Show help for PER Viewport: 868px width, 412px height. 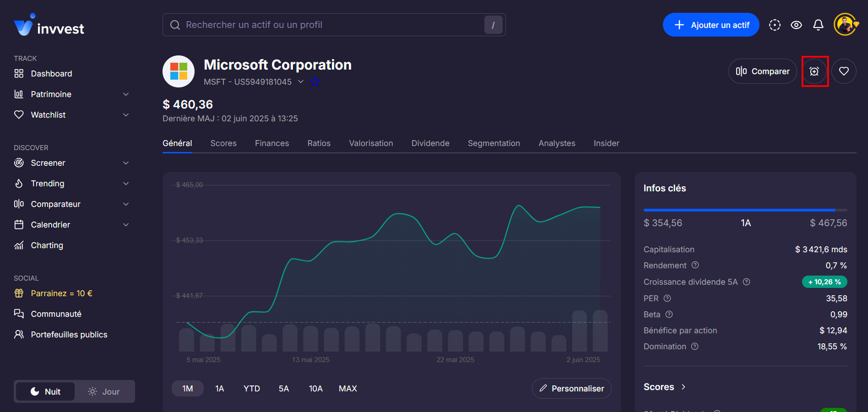pyautogui.click(x=667, y=298)
